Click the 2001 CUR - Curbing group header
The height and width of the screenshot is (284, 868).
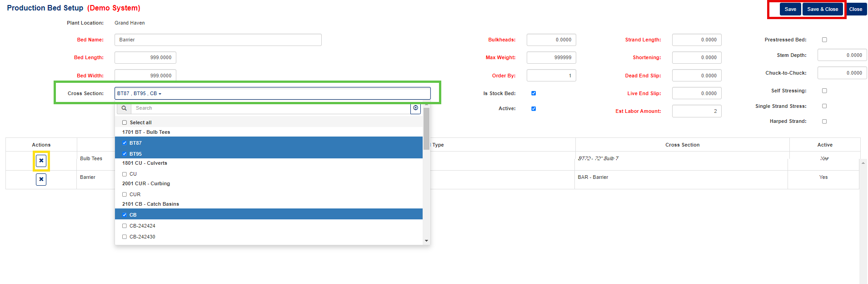click(146, 183)
